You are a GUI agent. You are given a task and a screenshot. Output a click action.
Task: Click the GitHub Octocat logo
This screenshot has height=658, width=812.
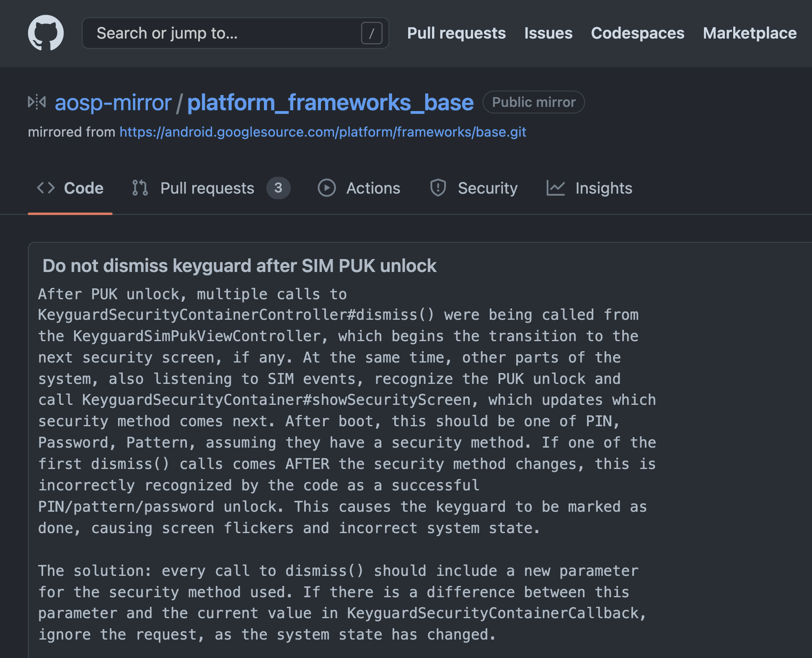(x=46, y=33)
